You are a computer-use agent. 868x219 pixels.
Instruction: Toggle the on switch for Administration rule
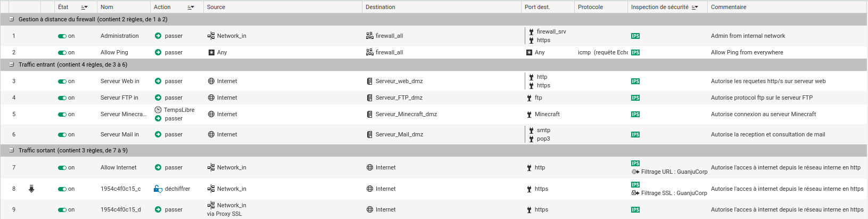[62, 36]
